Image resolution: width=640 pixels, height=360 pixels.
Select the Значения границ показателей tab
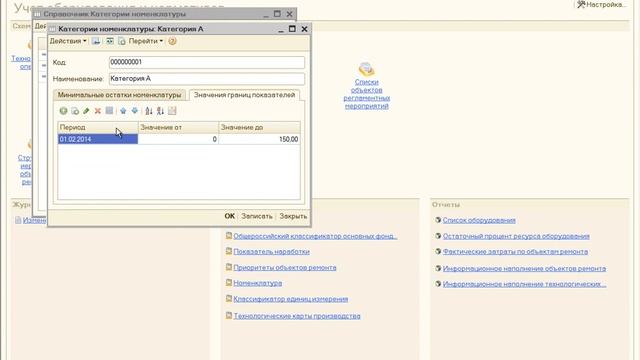tap(244, 95)
